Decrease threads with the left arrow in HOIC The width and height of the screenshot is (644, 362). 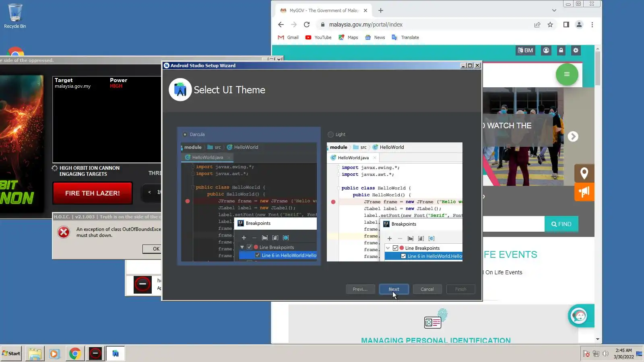pyautogui.click(x=149, y=192)
